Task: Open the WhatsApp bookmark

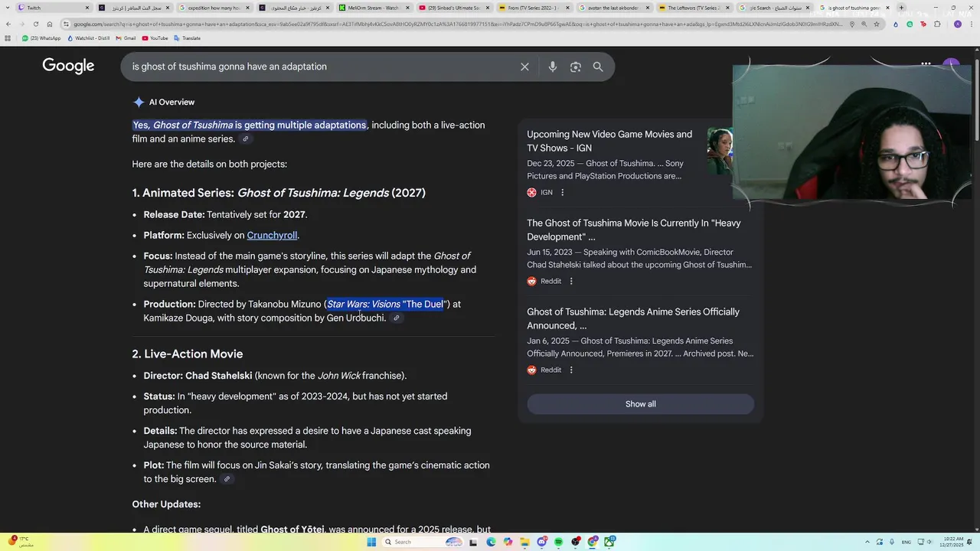Action: click(x=41, y=38)
